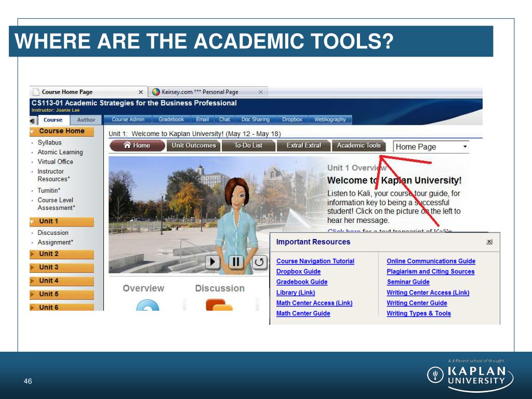
Task: Open the Academic Tools button
Action: (x=358, y=145)
